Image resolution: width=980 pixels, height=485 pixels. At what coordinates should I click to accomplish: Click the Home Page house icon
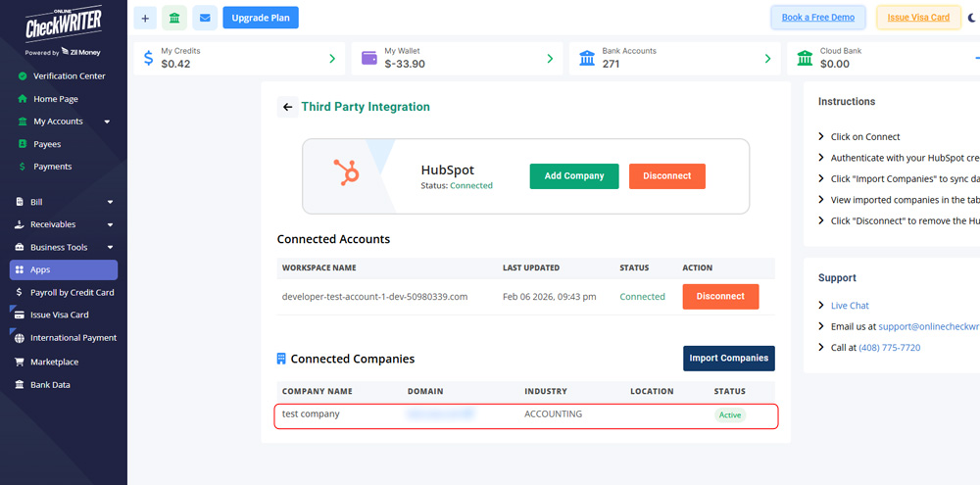[23, 99]
